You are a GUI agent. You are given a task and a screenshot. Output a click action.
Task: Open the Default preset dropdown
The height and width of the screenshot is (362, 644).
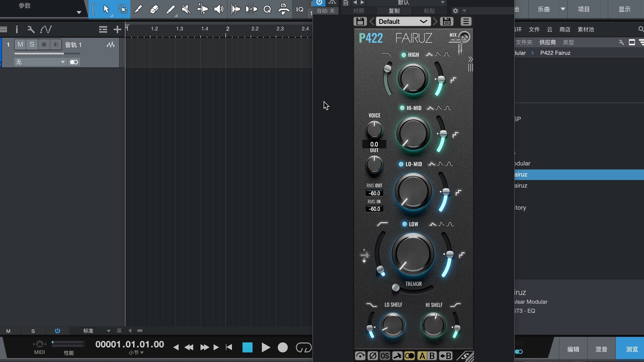(x=402, y=21)
